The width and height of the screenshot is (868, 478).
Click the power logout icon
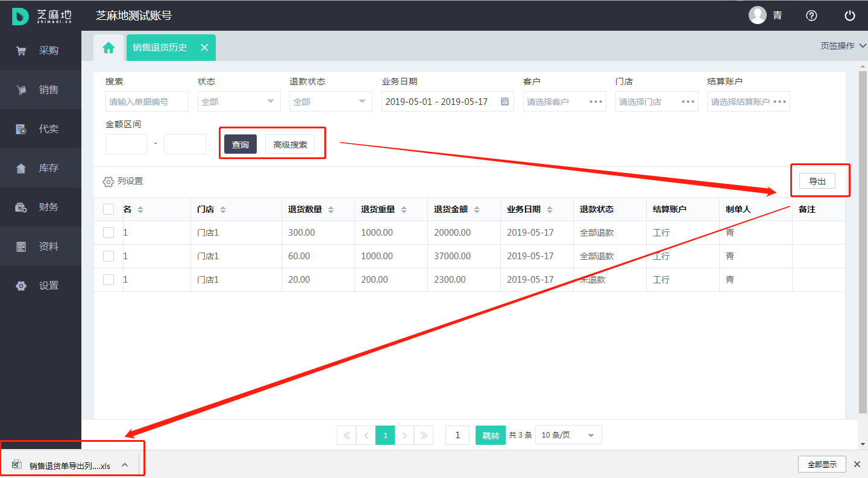(850, 16)
